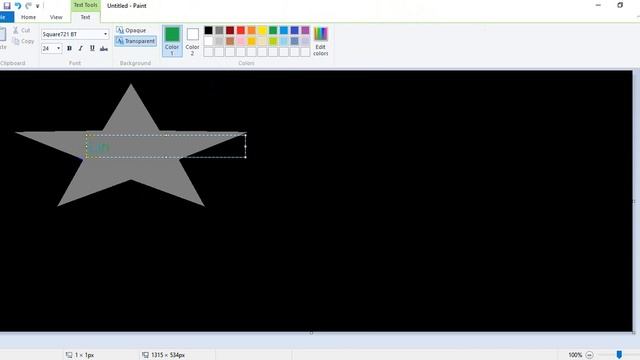The image size is (640, 360).
Task: Click the Paste clipboard icon
Action: coord(2,34)
